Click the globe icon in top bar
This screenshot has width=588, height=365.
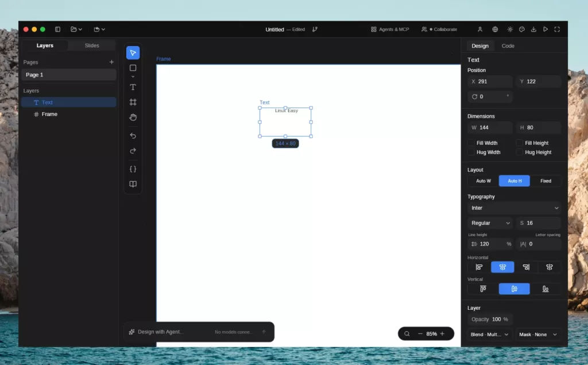tap(495, 29)
